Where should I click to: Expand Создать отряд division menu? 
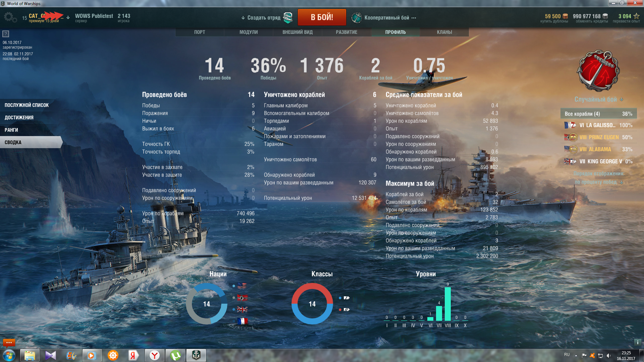(x=261, y=18)
